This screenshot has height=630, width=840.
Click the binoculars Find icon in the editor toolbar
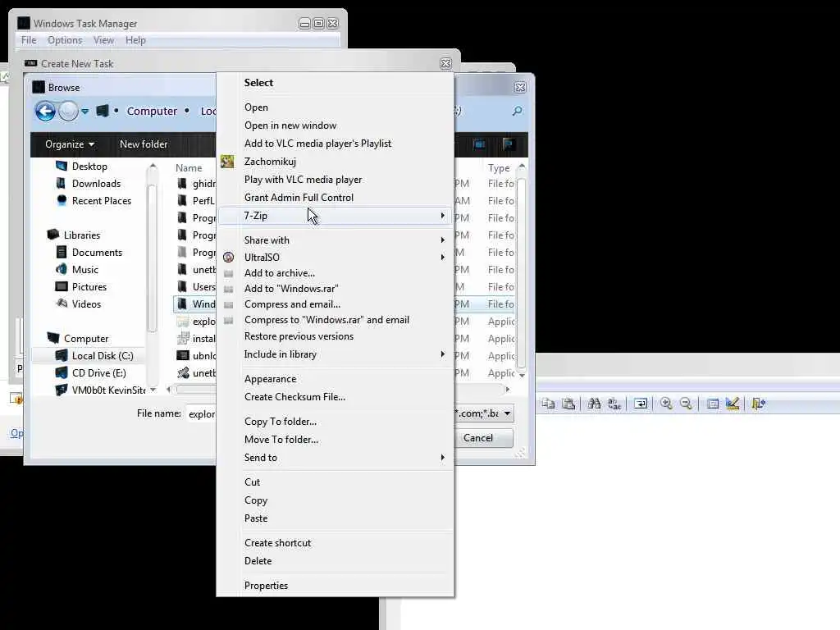(594, 404)
